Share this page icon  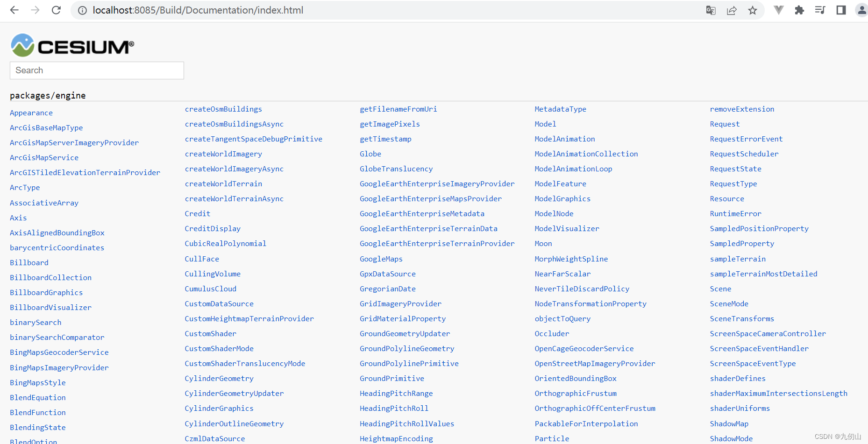(x=732, y=10)
